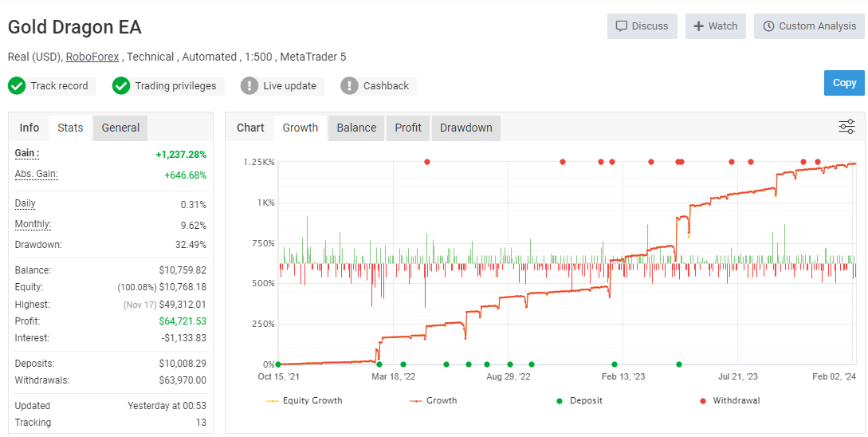Switch to the Info tab

pos(29,128)
